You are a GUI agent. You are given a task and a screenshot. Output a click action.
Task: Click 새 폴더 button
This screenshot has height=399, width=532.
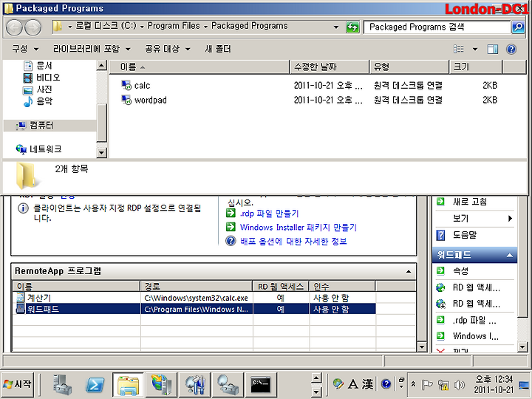[218, 49]
